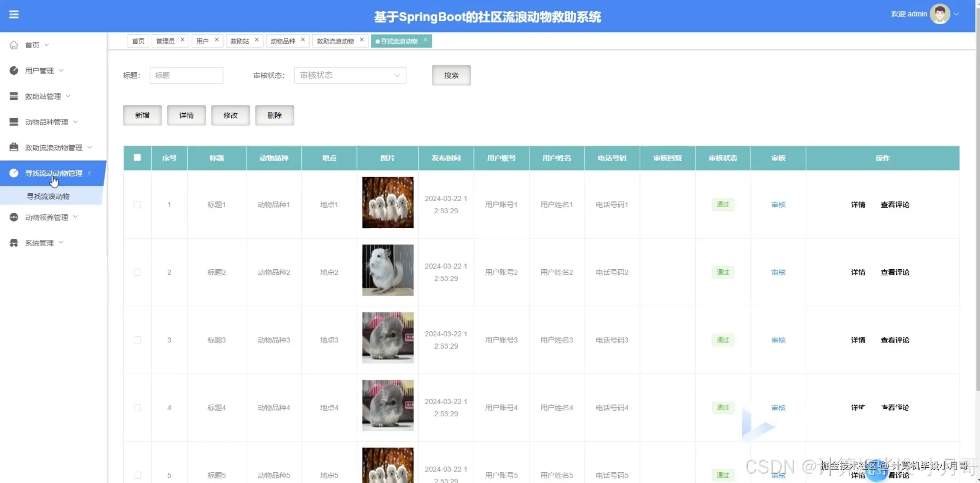
Task: Click the 动物领养管理 sidebar icon
Action: pos(14,217)
